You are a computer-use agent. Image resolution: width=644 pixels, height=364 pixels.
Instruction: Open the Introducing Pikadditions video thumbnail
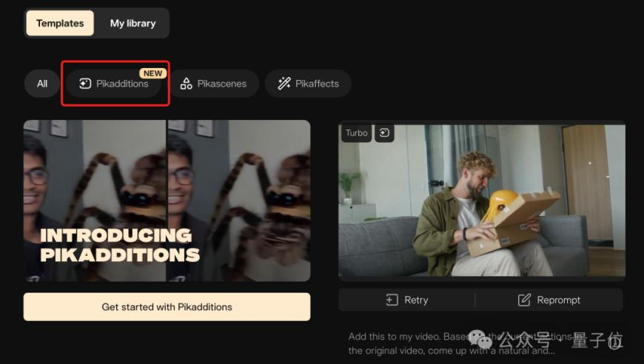(x=167, y=200)
